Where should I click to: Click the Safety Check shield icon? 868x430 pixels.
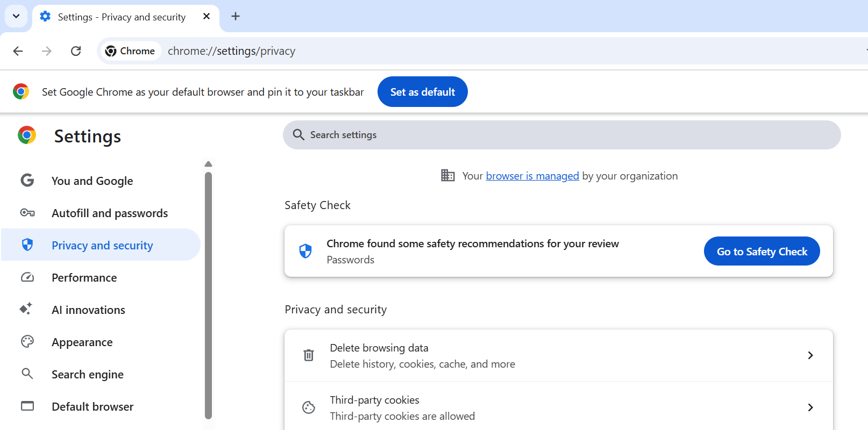305,251
